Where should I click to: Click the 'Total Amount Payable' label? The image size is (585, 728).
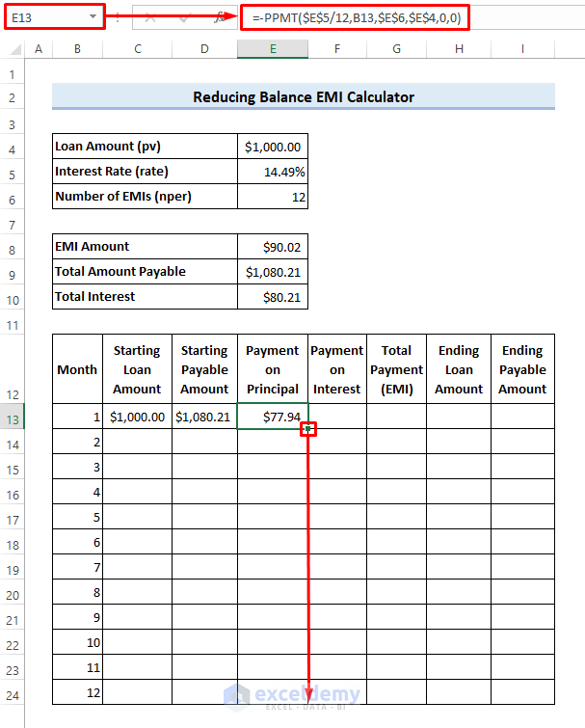(x=145, y=272)
